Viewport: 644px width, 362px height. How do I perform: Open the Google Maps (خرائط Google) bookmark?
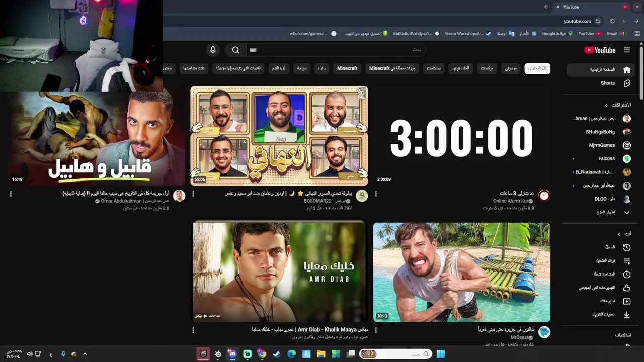pyautogui.click(x=557, y=34)
